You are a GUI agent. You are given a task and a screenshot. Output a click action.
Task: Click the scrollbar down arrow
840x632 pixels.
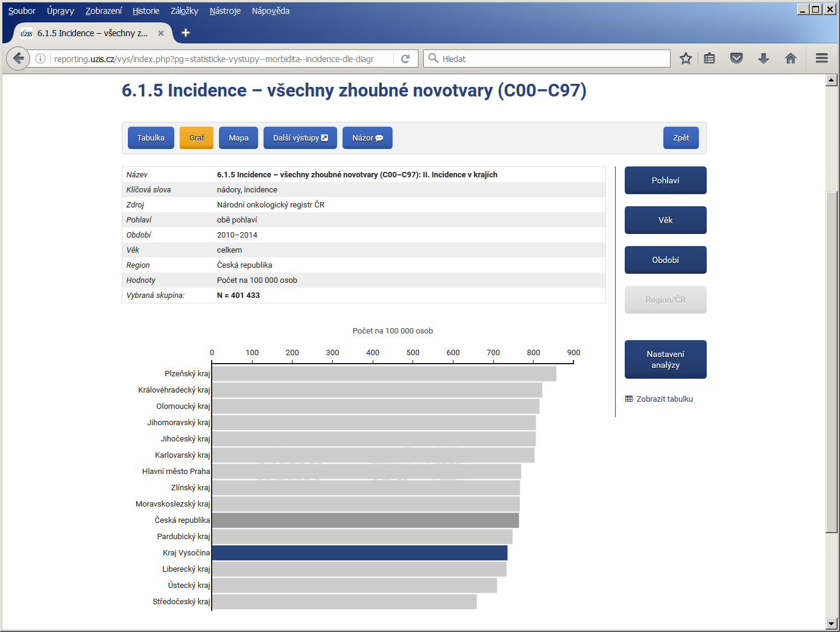832,624
